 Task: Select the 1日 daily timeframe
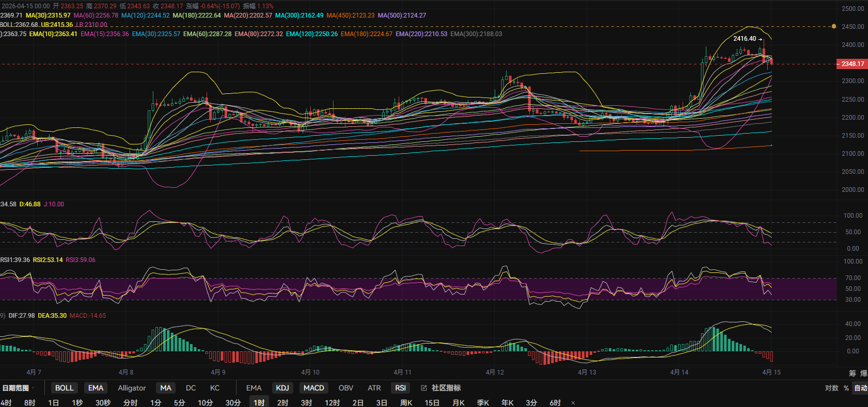53,403
